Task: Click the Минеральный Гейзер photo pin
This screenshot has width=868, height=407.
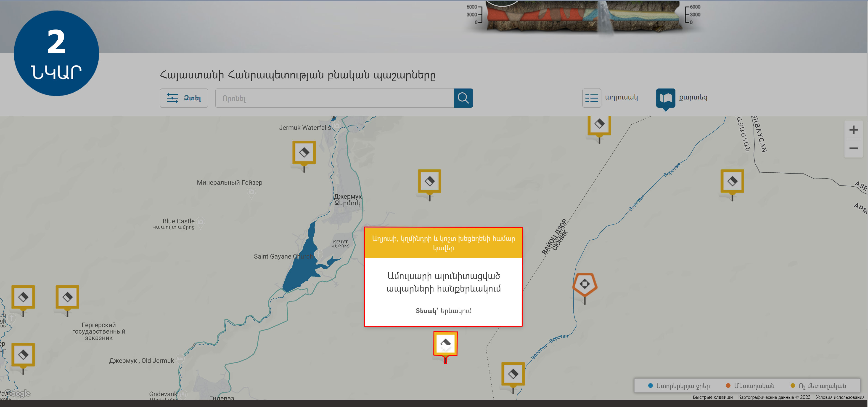Action: 251,192
